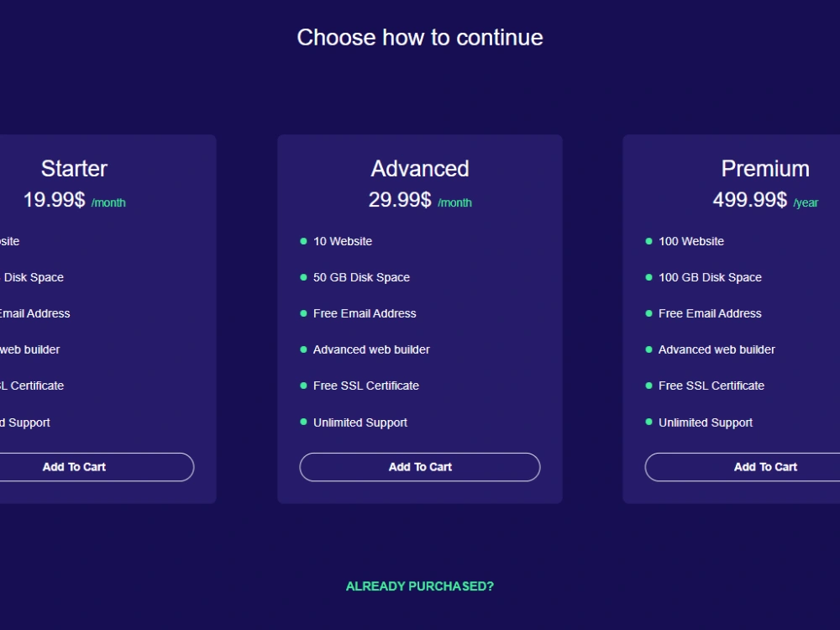Select the Advanced plan title
Screen dimensions: 840x630
pos(420,168)
